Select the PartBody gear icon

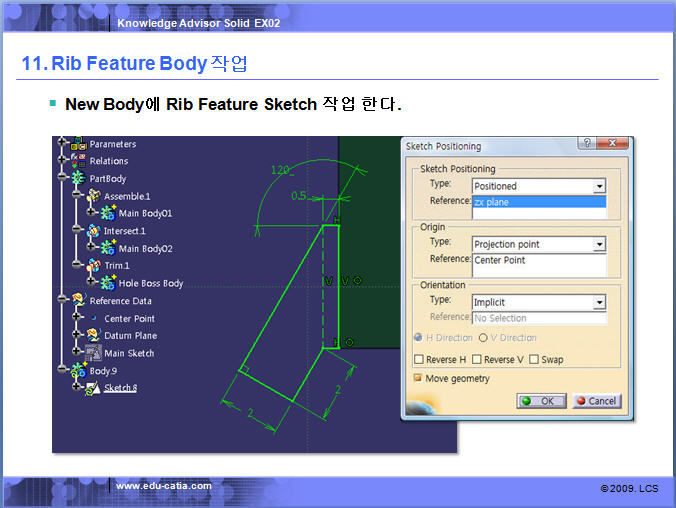click(x=79, y=178)
